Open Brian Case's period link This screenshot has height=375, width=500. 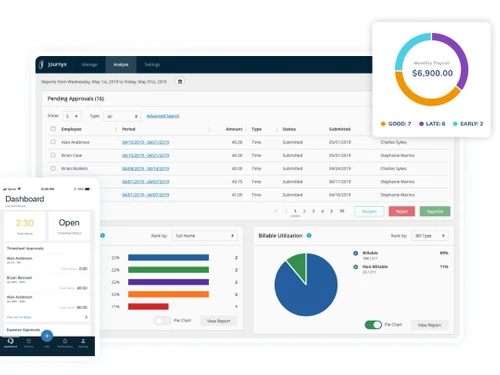(x=145, y=156)
